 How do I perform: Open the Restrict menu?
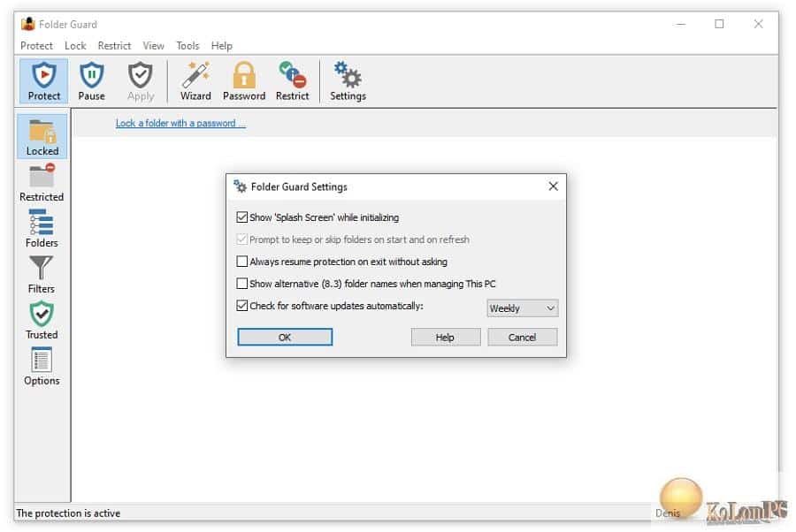coord(114,46)
